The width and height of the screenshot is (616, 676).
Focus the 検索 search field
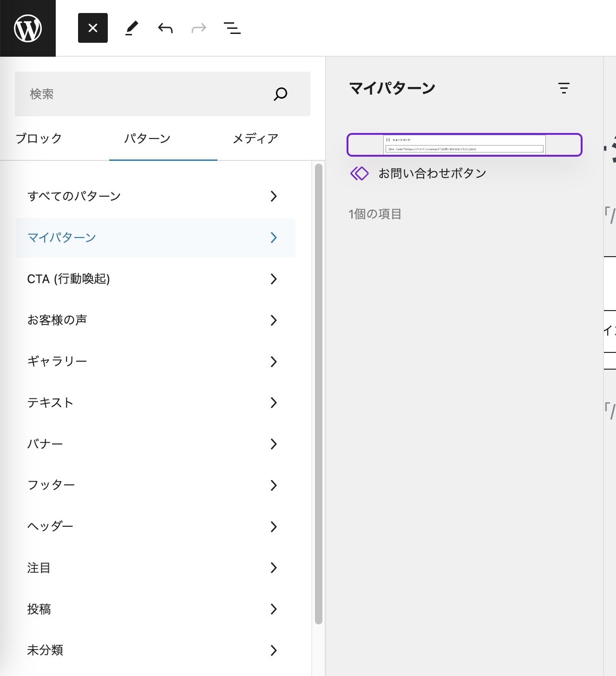pos(144,94)
